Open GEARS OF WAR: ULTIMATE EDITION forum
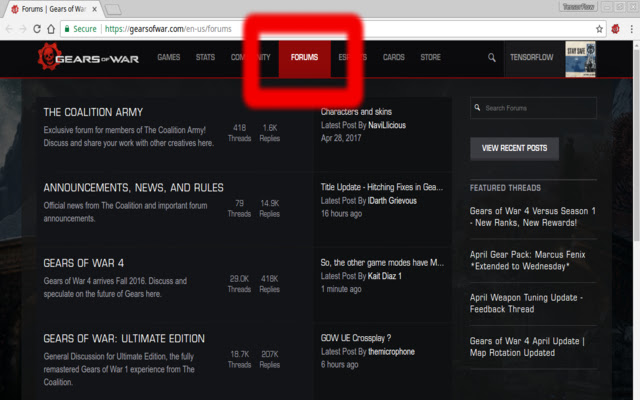Viewport: 640px width, 400px height. pyautogui.click(x=124, y=339)
